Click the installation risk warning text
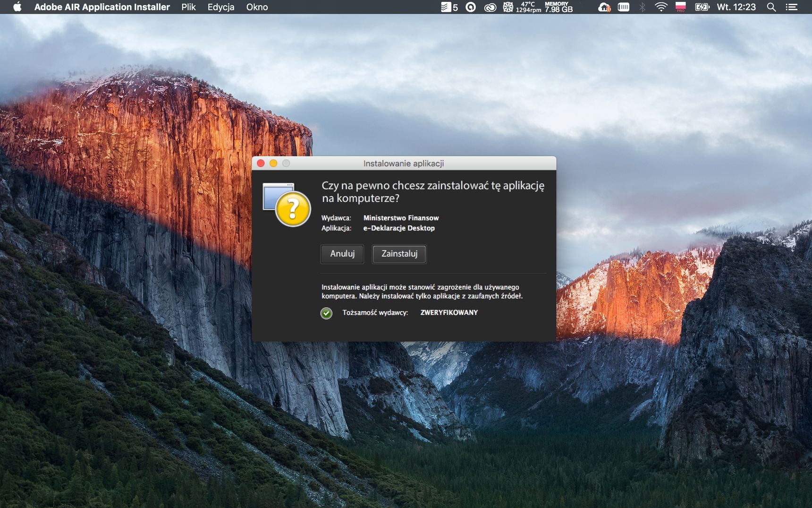The height and width of the screenshot is (508, 812). pyautogui.click(x=422, y=292)
